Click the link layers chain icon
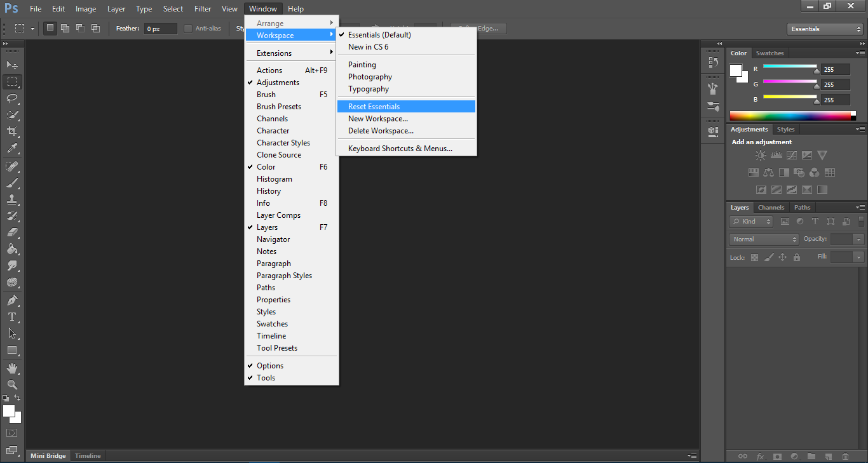Screen dimensions: 868x463 tap(743, 456)
